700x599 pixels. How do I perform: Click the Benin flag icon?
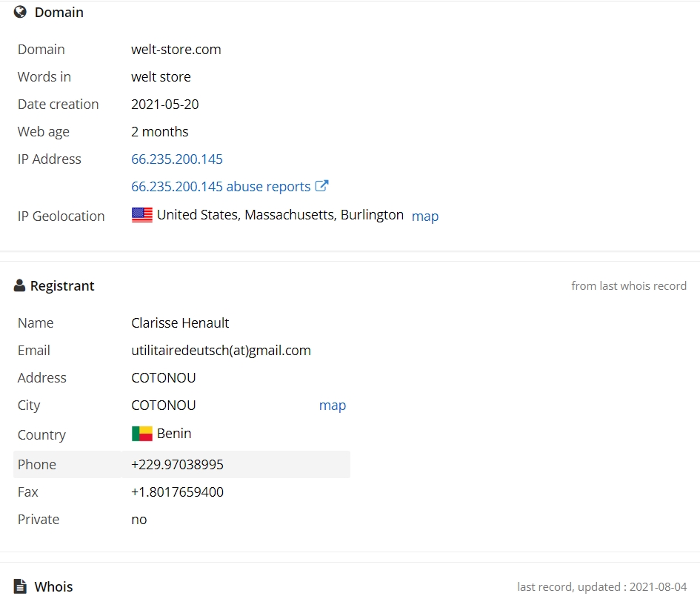(142, 434)
